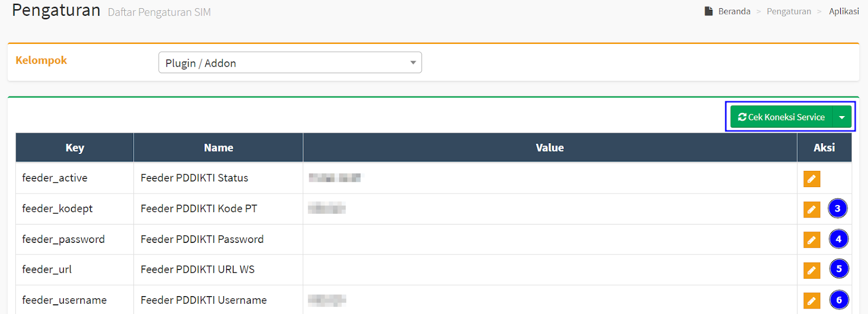
Task: Open the Pengaturan breadcrumb link
Action: point(789,11)
